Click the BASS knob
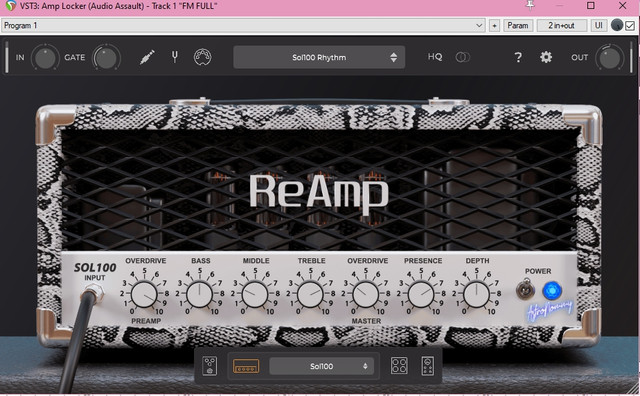This screenshot has width=640, height=396. 200,294
